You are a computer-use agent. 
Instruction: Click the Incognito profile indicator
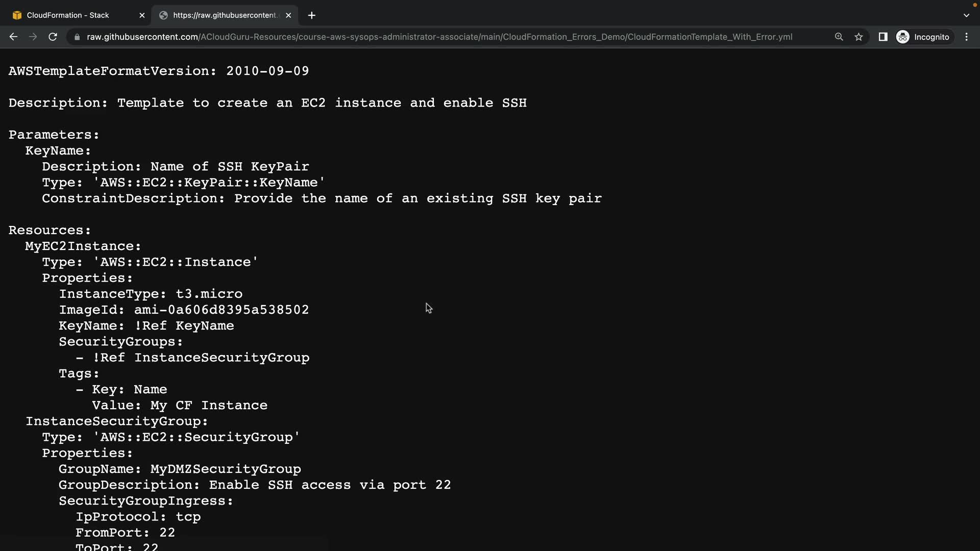pos(923,37)
